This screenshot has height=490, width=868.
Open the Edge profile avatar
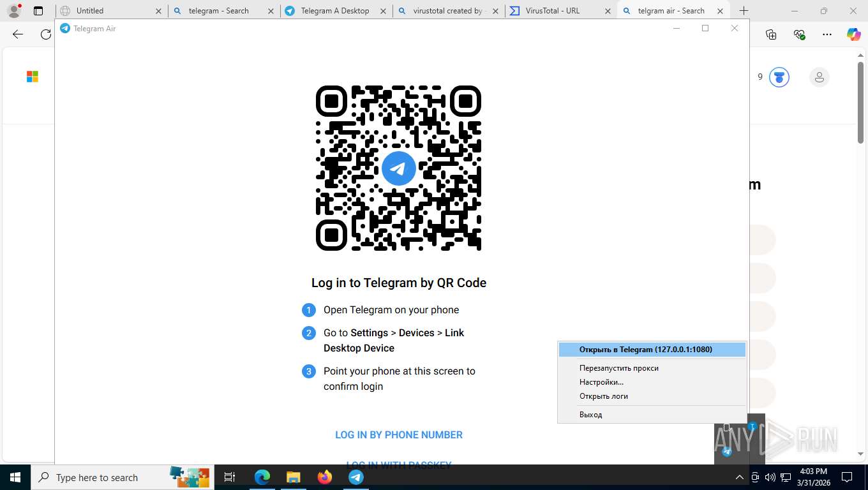[14, 10]
